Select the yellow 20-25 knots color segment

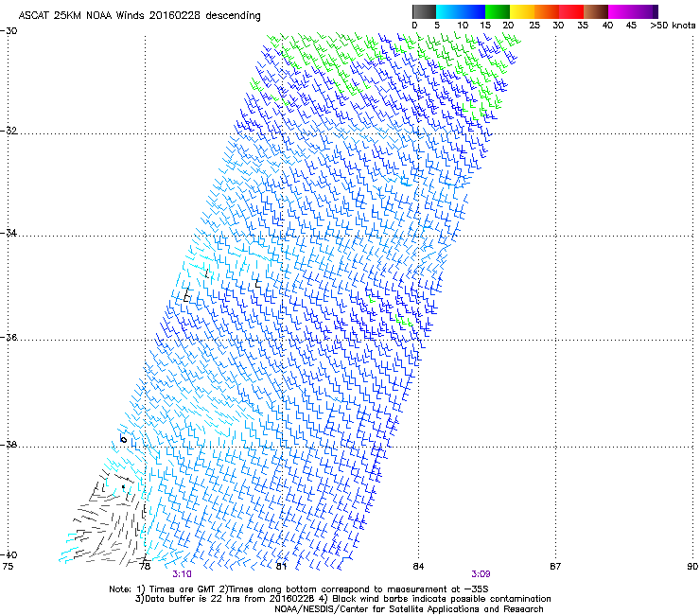pos(522,11)
